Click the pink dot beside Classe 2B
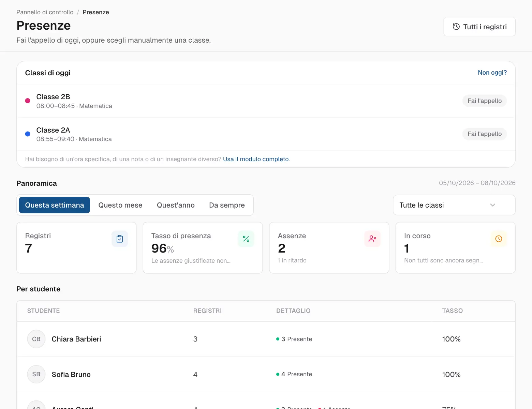 [x=28, y=101]
